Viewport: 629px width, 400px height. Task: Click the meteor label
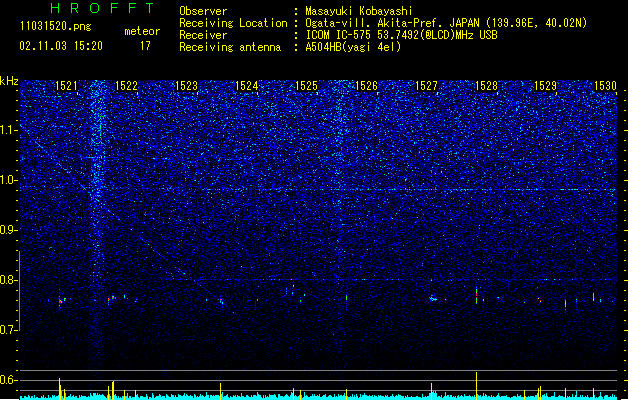142,31
